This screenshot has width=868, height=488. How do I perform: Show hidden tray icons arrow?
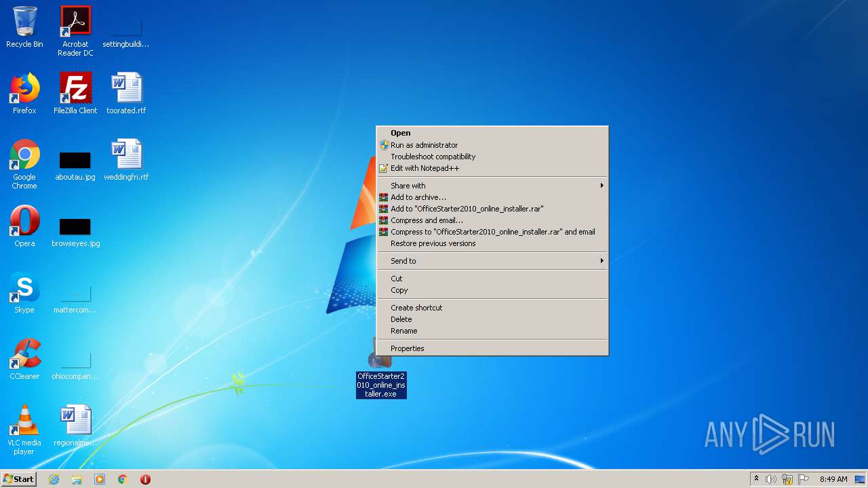pos(756,479)
